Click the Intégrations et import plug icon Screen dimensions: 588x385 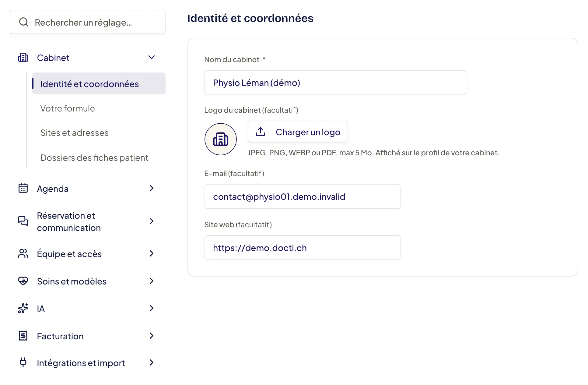pyautogui.click(x=23, y=362)
